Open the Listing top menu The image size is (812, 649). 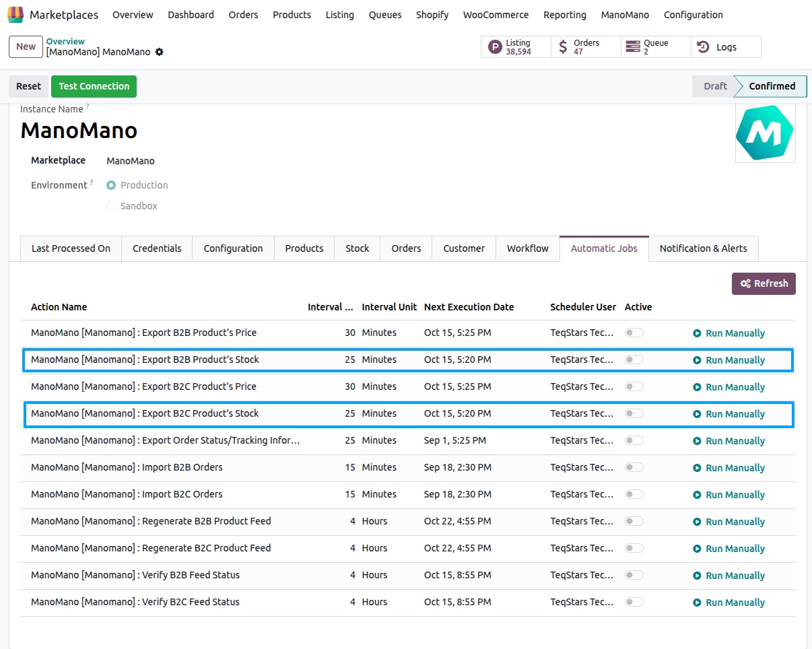(x=339, y=15)
